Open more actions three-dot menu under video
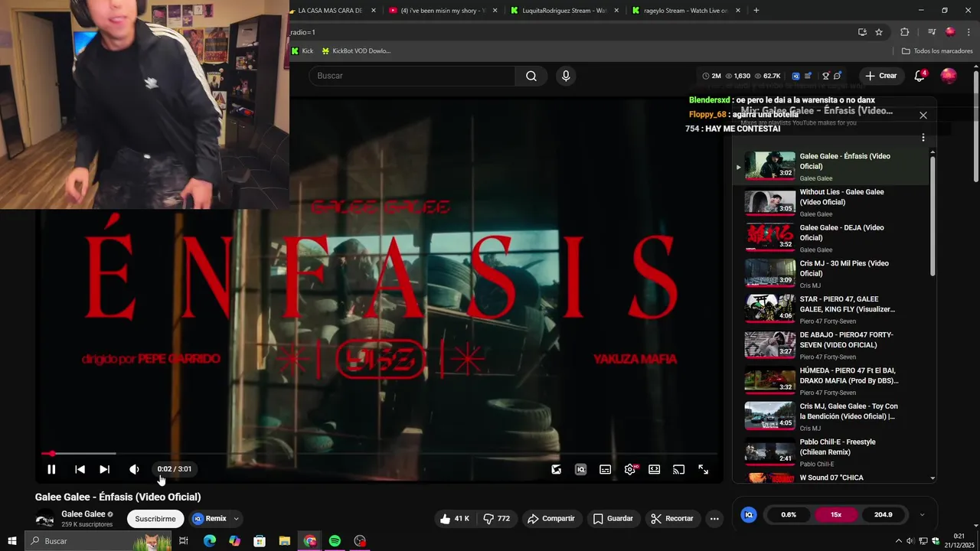Image resolution: width=980 pixels, height=551 pixels. pyautogui.click(x=714, y=518)
